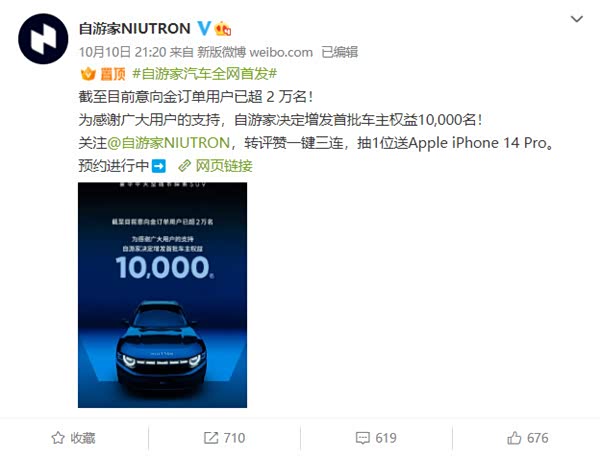Click the 收藏 favorite button label
The image size is (600, 456).
(83, 438)
